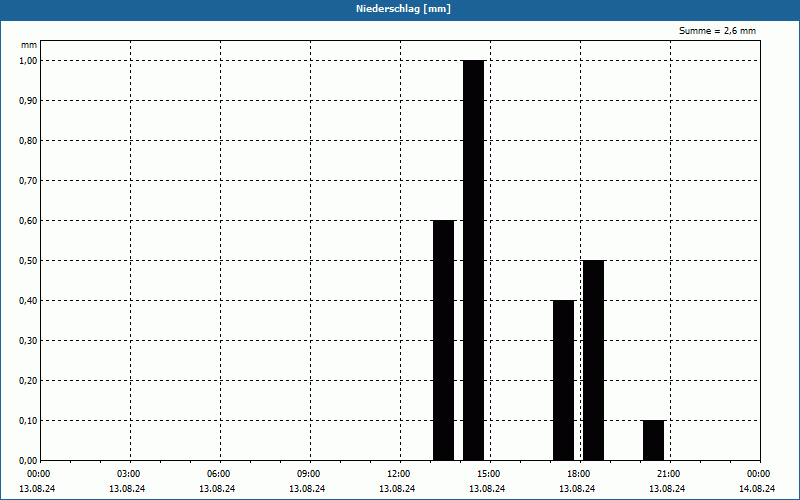Click the 0,60 y-axis value
The image size is (800, 500).
(x=28, y=221)
